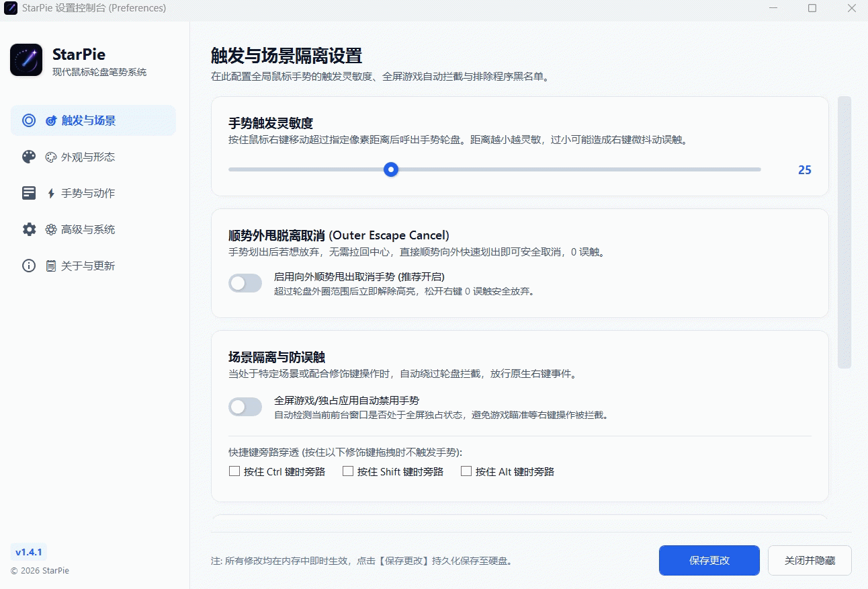Click the v1.4.1 version badge
This screenshot has height=589, width=868.
[29, 552]
